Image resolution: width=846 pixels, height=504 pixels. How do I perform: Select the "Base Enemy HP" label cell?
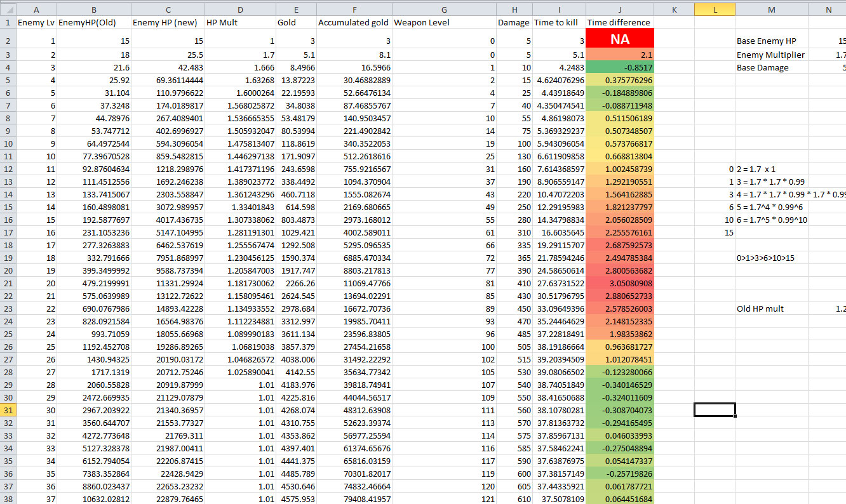pyautogui.click(x=771, y=41)
